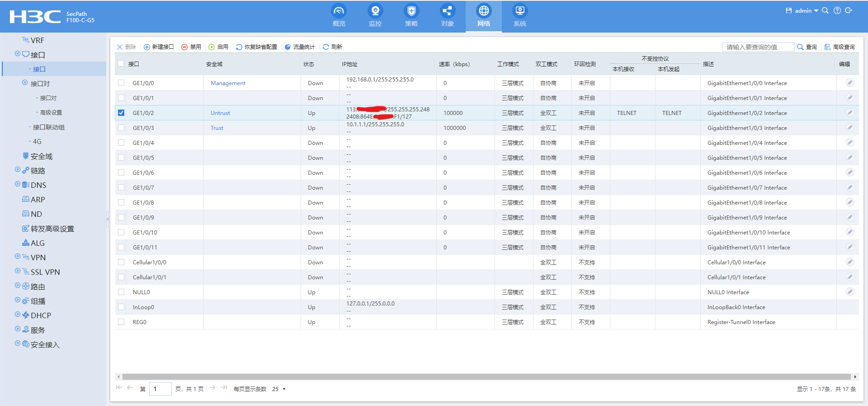Screen dimensions: 868x406
Task: Edit Cellular1/0/0 with its pencil icon
Action: 850,262
